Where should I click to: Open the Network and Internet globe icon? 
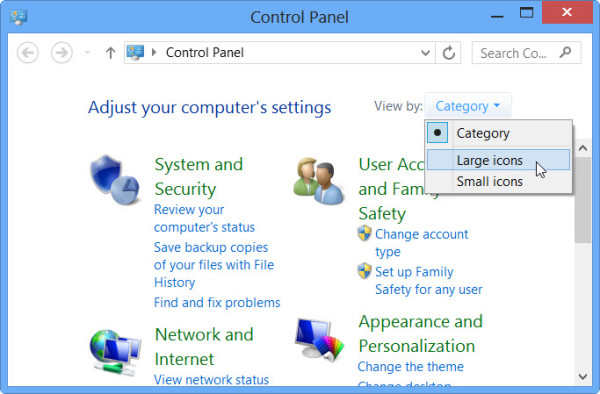[115, 353]
